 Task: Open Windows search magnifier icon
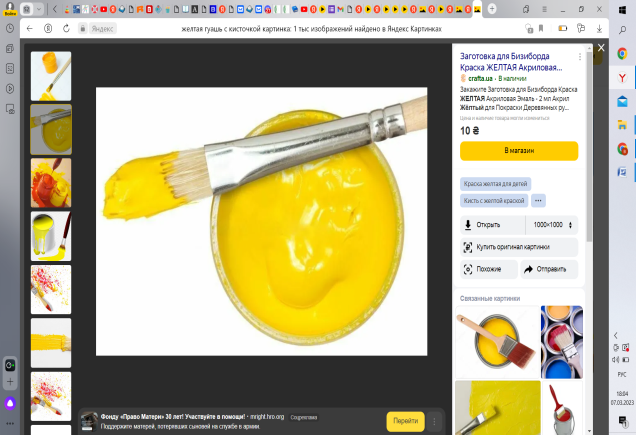[x=622, y=30]
